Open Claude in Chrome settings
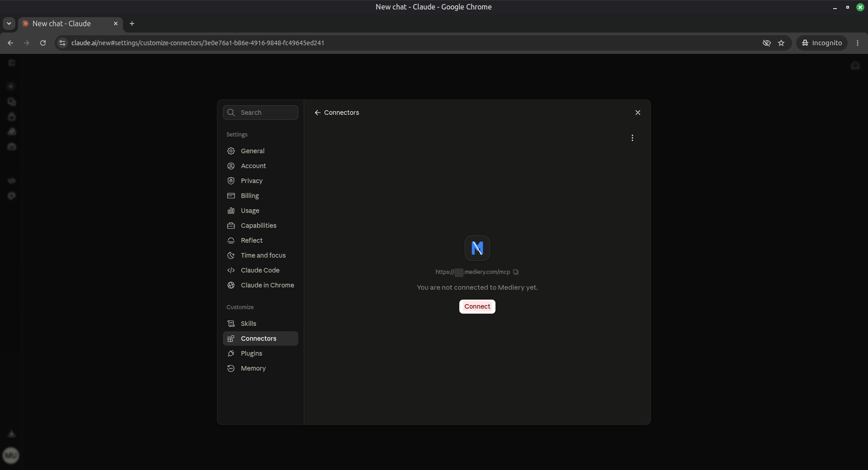This screenshot has width=868, height=470. [260, 285]
